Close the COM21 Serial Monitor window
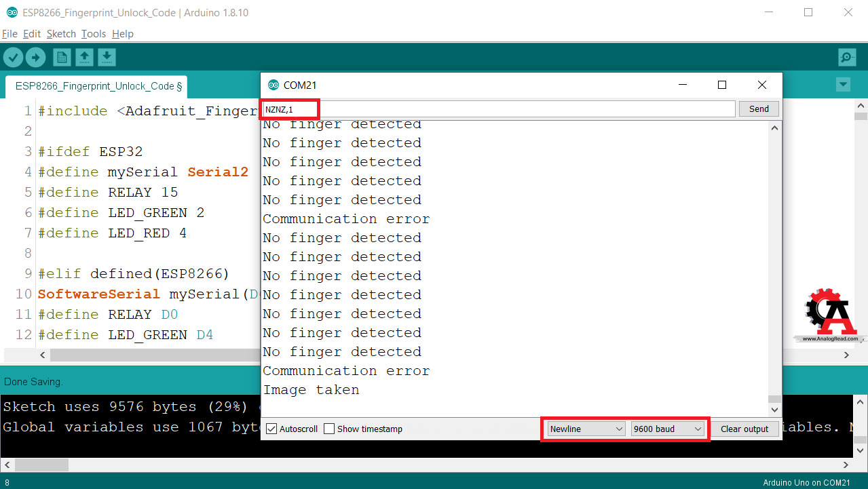 coord(762,85)
